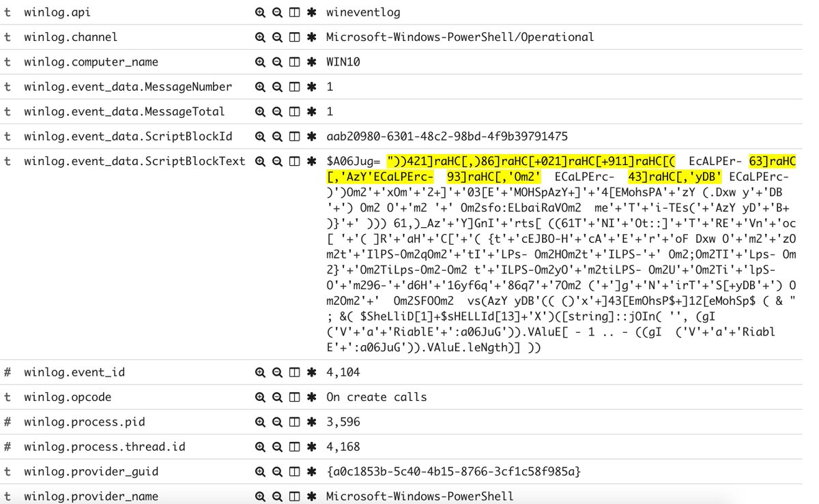Filter out MessageTotal value

[x=277, y=111]
